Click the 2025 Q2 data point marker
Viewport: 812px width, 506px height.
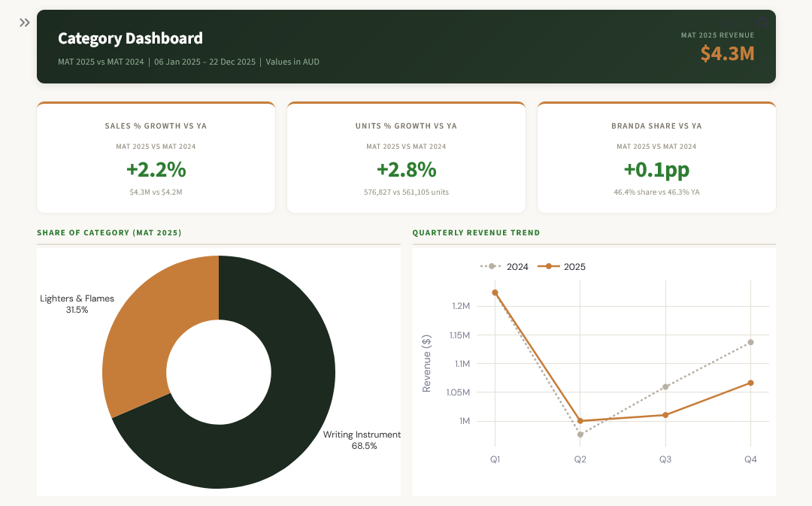[x=580, y=421]
